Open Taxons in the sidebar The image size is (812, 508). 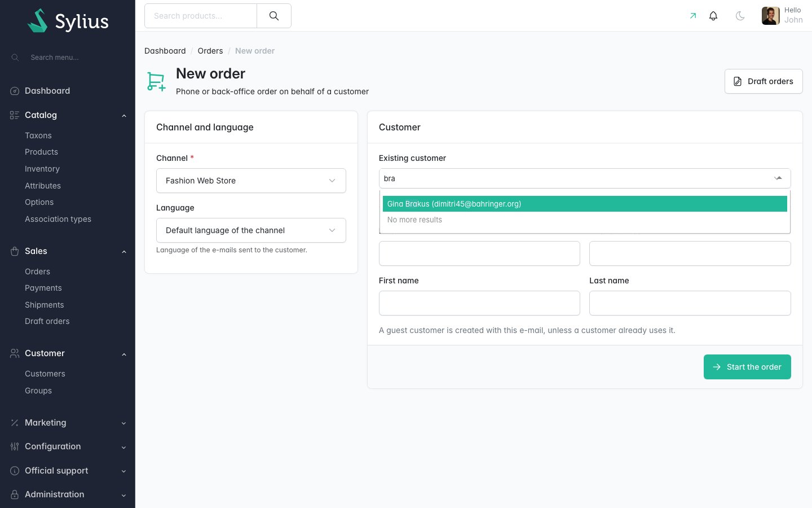tap(38, 135)
